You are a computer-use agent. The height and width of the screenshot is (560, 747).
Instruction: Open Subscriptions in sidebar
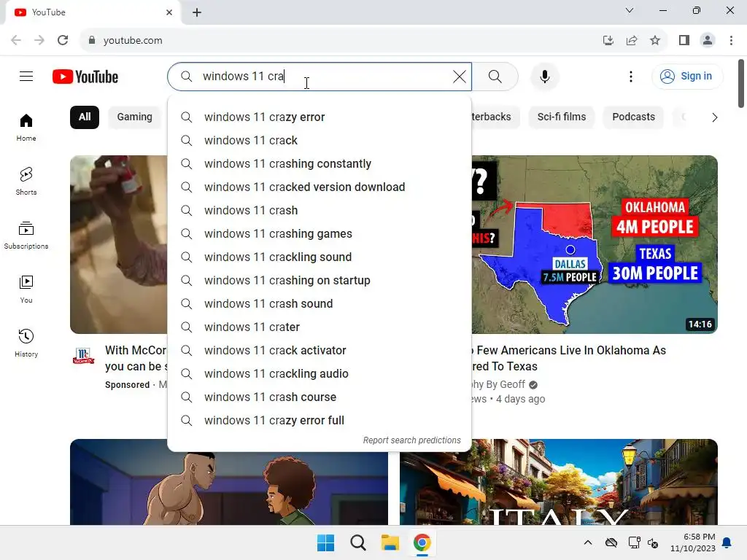coord(26,236)
